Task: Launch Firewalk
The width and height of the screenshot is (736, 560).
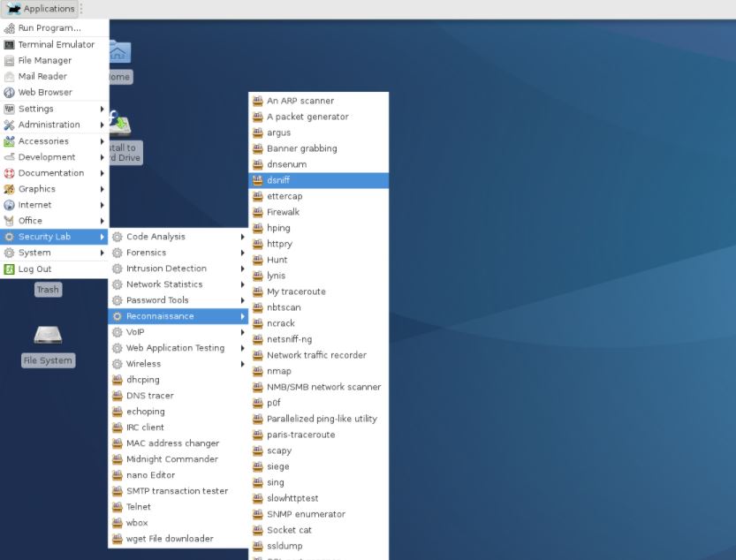Action: coord(319,212)
